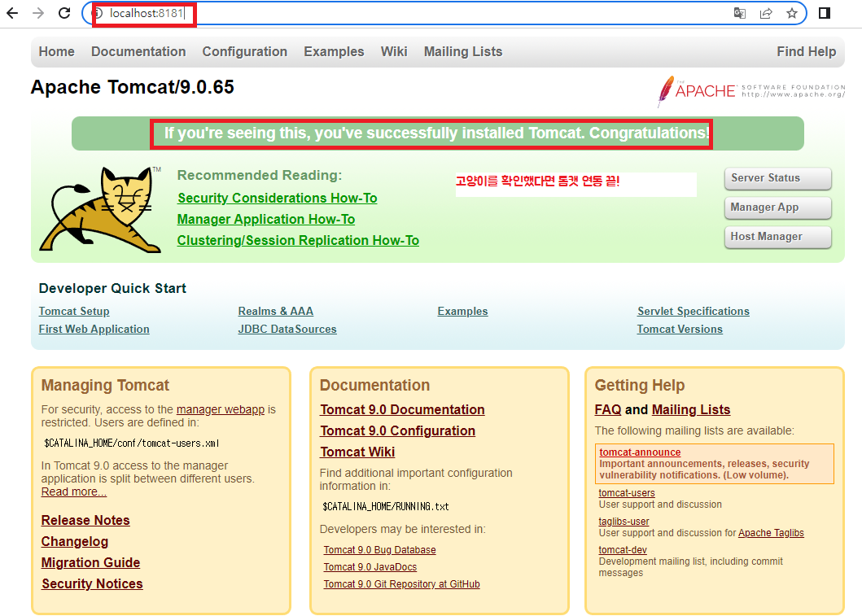862x616 pixels.
Task: Open Examples link under Developer Quick Start
Action: 462,311
